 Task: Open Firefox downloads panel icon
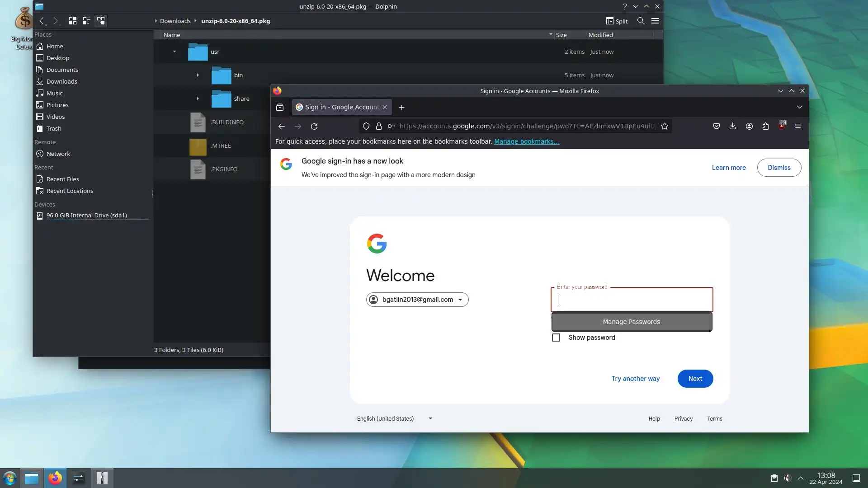(732, 126)
